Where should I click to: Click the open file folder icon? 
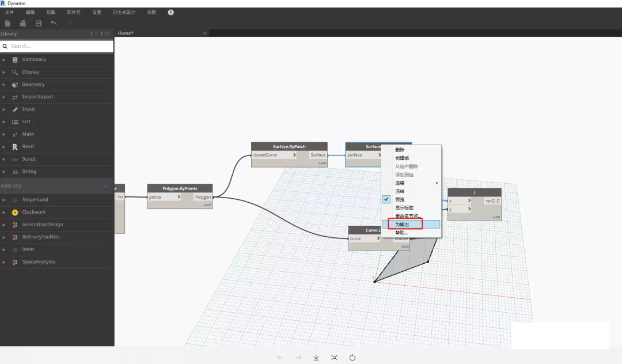[23, 24]
